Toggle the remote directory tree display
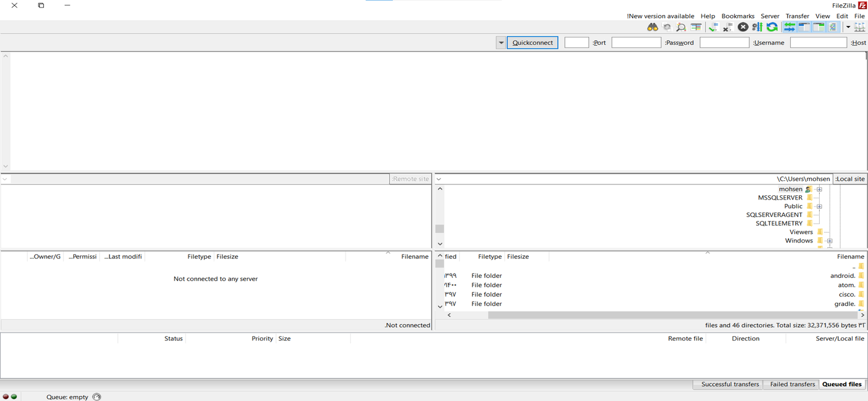 point(804,27)
